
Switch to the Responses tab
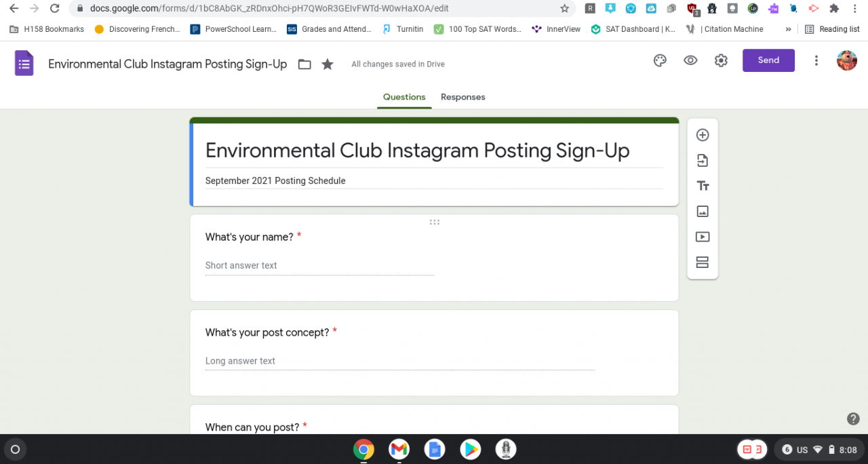click(x=462, y=97)
